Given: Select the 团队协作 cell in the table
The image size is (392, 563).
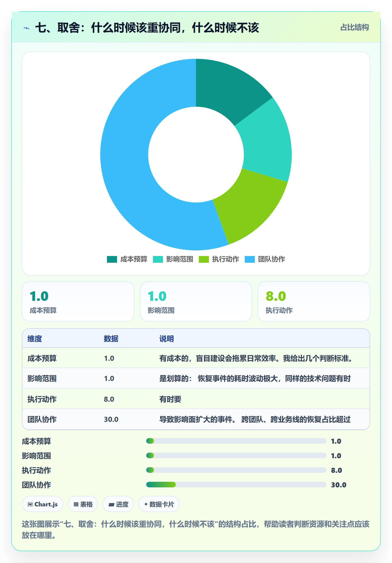Looking at the screenshot, I should tap(42, 419).
